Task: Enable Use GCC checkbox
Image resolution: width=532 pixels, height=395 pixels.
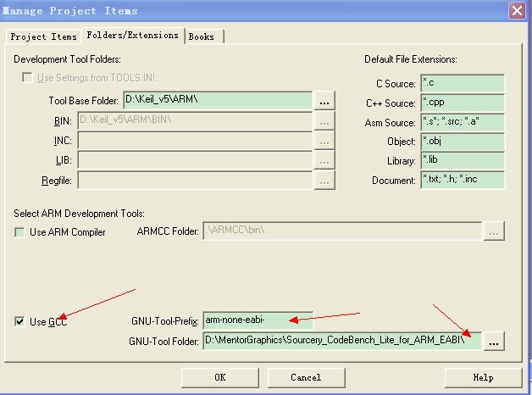Action: click(20, 321)
